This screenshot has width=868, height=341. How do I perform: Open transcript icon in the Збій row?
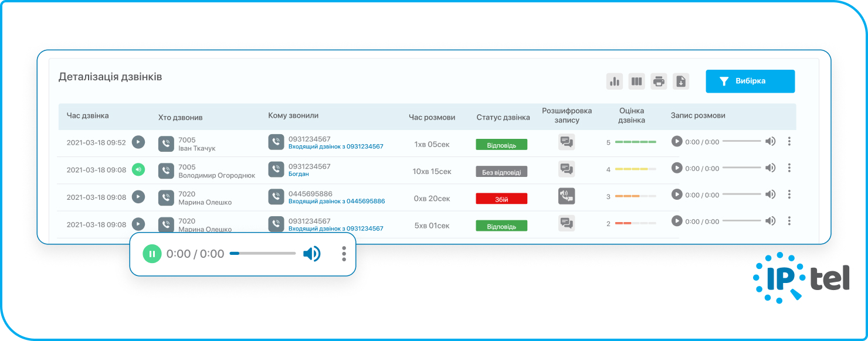coord(566,196)
